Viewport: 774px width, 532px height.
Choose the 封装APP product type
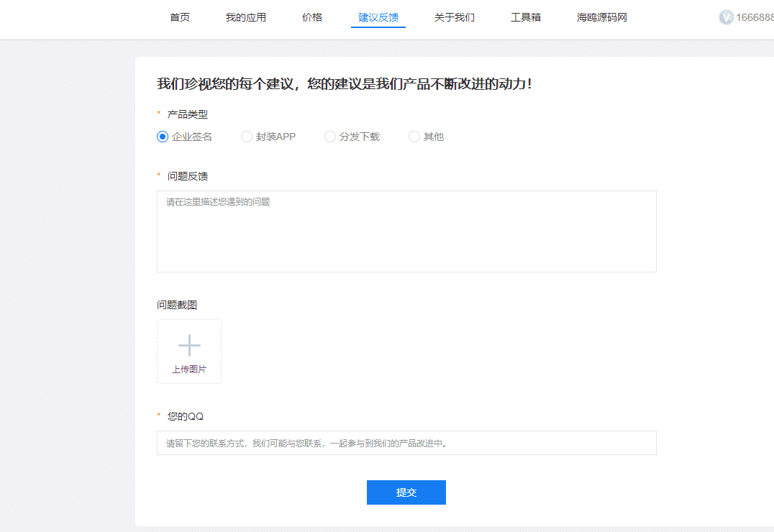247,137
